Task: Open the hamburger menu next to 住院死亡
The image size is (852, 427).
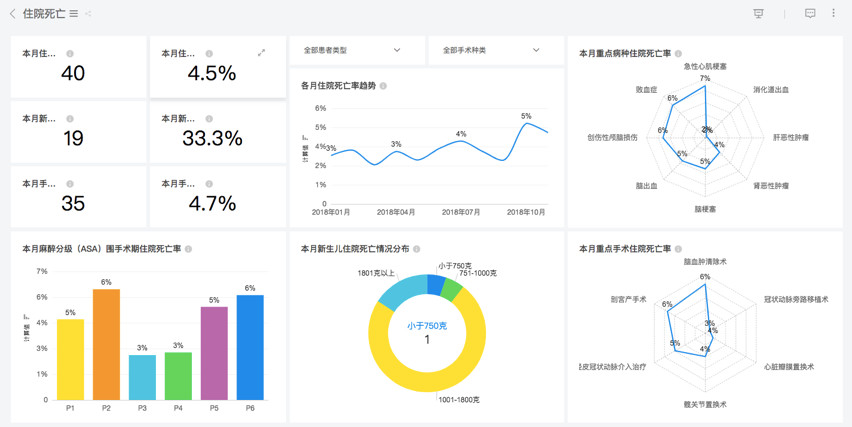Action: pyautogui.click(x=74, y=14)
